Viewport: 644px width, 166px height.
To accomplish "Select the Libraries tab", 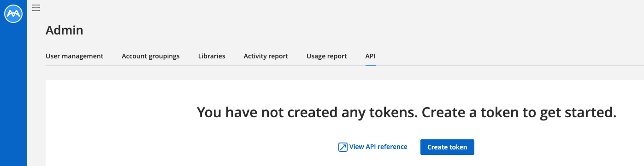I will [x=212, y=56].
